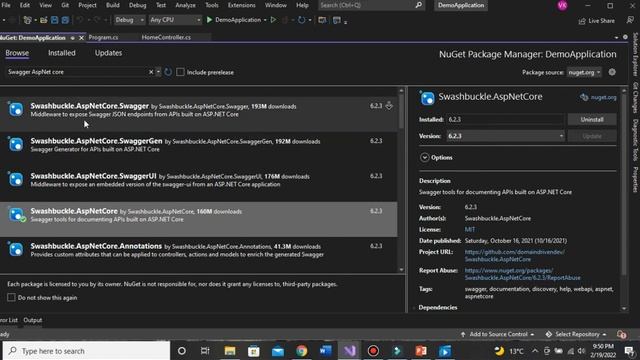Image resolution: width=640 pixels, height=360 pixels.
Task: Click the user account avatar
Action: click(x=562, y=5)
